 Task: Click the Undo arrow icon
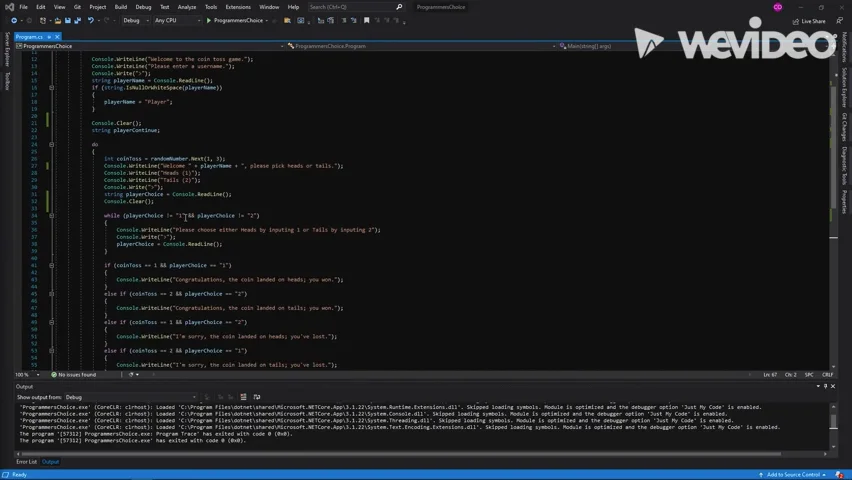point(91,21)
